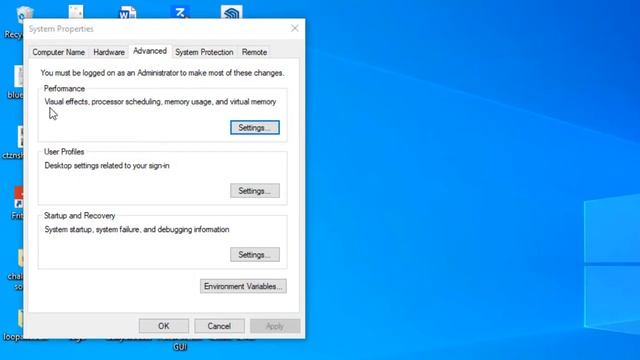Click the Environment Variables button
Image resolution: width=640 pixels, height=360 pixels.
[243, 286]
